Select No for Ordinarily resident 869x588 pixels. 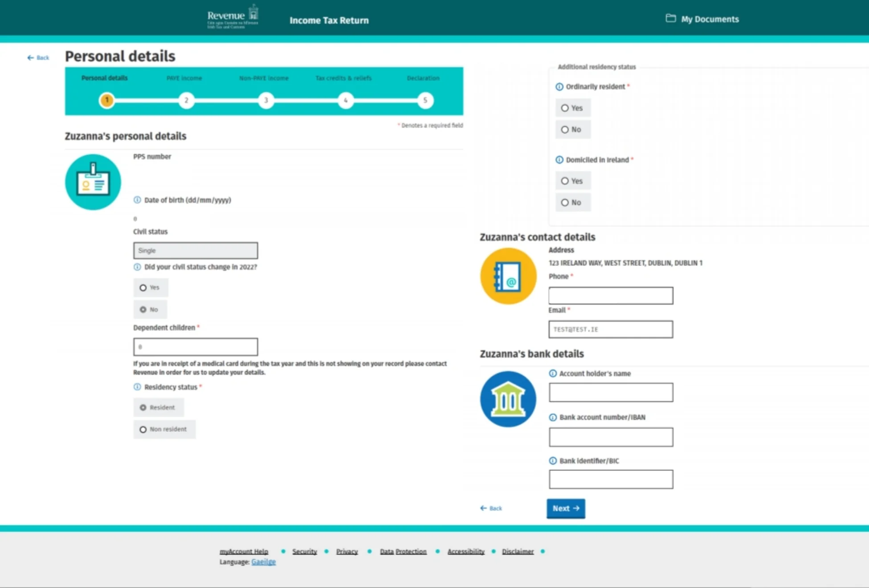[x=565, y=130]
